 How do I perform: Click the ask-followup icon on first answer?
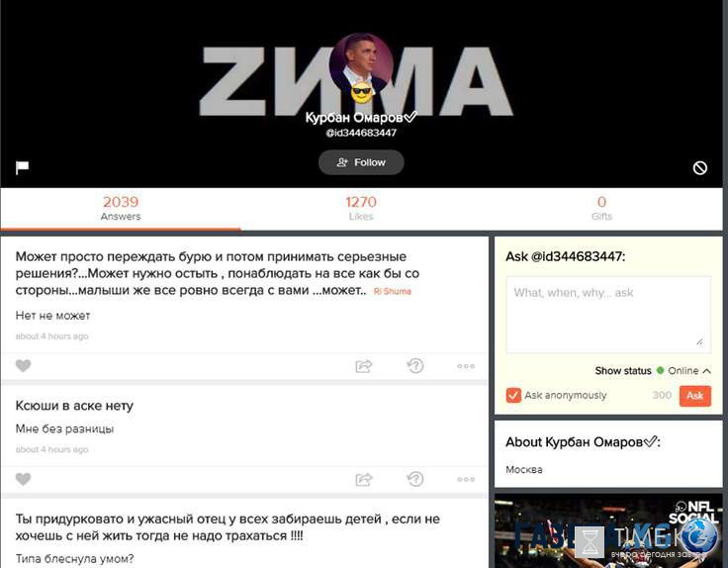pos(415,366)
